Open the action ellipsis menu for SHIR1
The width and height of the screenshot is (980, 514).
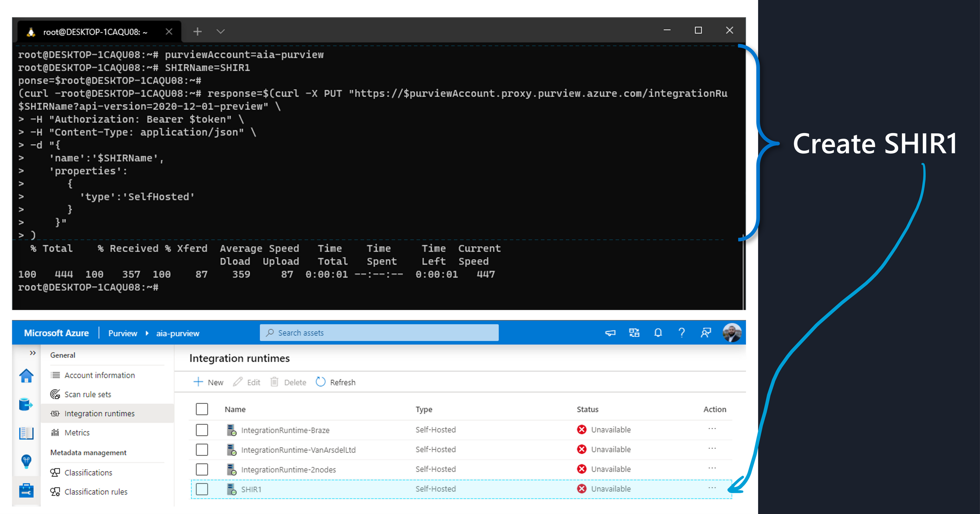coord(712,488)
